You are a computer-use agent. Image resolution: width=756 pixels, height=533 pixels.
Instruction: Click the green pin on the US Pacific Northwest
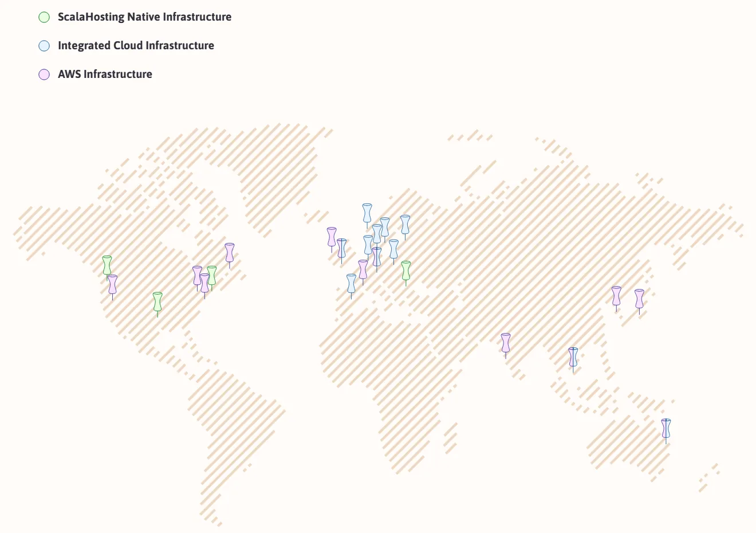107,266
